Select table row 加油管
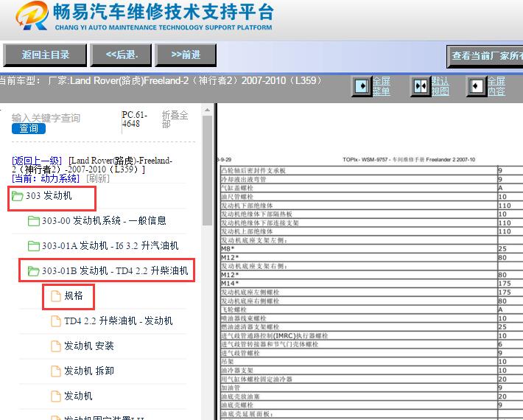The width and height of the screenshot is (523, 420). 371,388
